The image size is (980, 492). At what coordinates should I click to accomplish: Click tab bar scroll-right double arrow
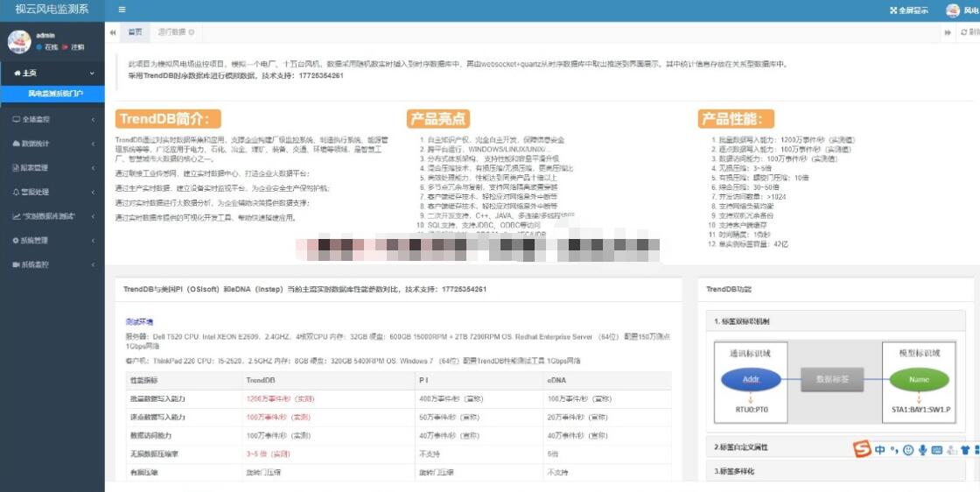(x=948, y=32)
